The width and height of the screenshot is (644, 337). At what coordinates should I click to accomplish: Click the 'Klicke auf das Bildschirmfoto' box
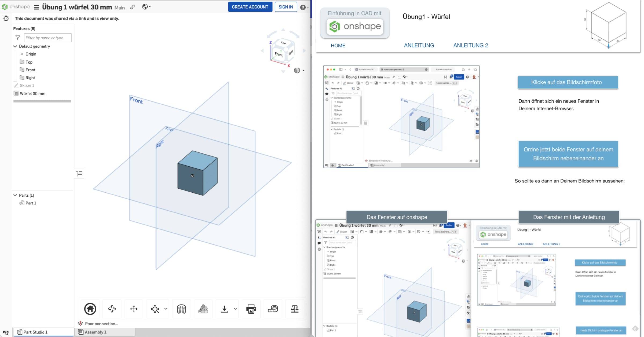coord(568,82)
